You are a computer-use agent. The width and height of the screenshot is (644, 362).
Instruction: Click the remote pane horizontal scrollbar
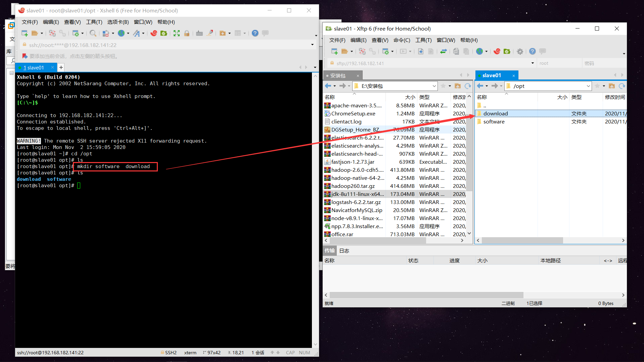click(x=522, y=240)
